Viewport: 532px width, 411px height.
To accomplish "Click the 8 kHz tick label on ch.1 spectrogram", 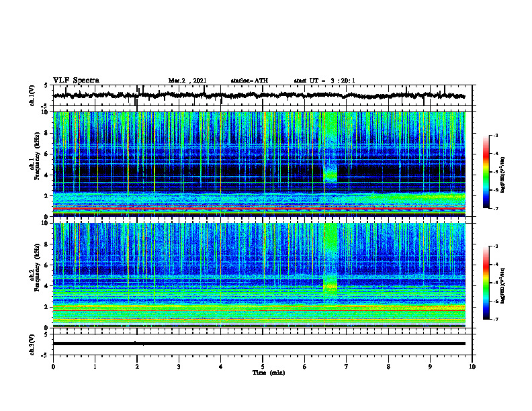I will [47, 133].
